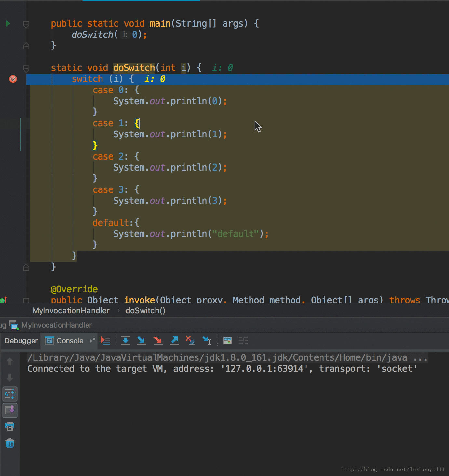
Task: Click the Drop Frame icon
Action: pos(190,341)
